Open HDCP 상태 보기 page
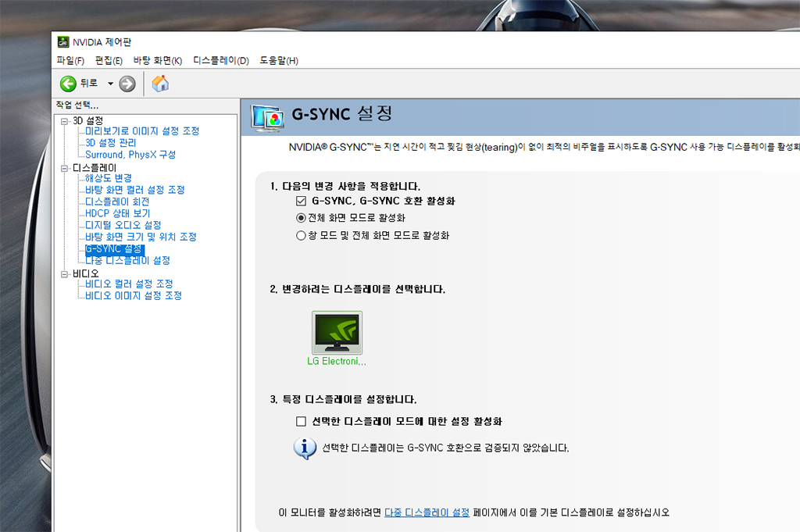 (117, 213)
